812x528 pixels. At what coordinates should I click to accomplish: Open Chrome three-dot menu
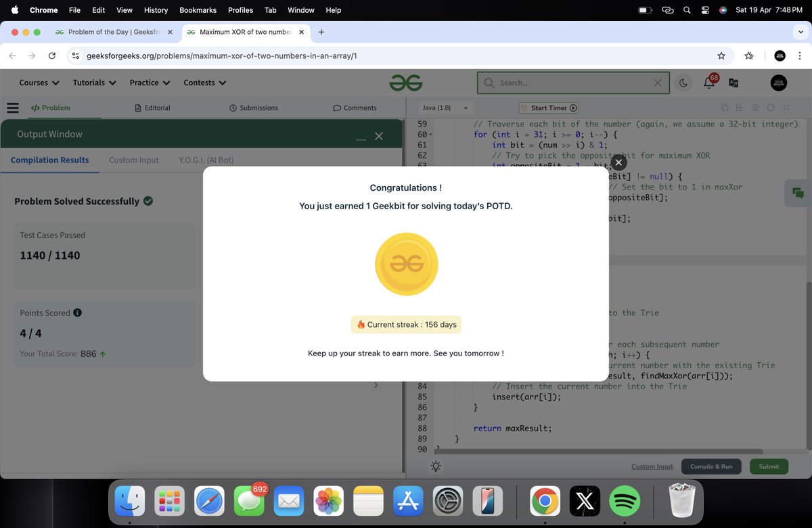(x=800, y=56)
